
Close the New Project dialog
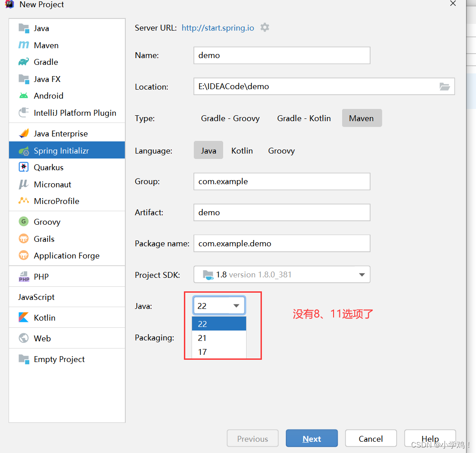[453, 4]
